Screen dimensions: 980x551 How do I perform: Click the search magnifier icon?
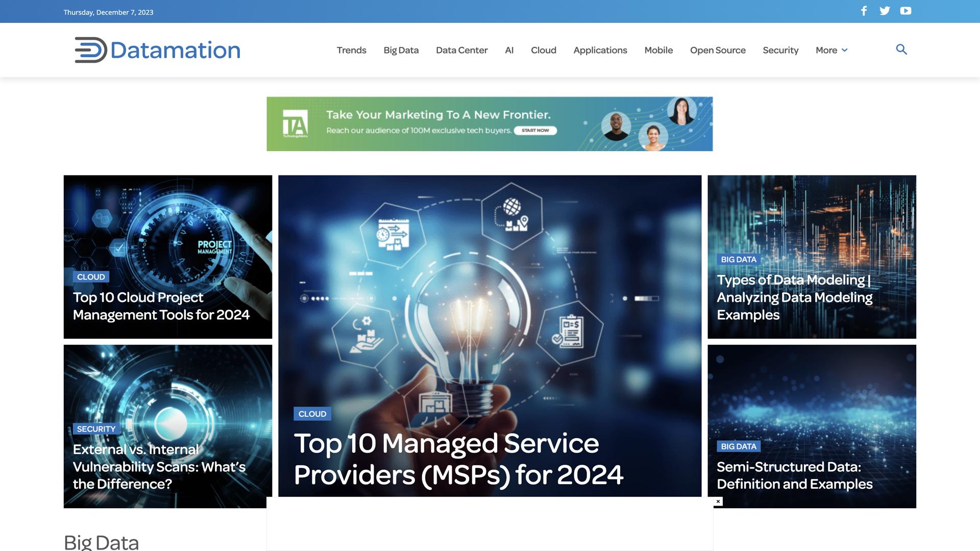pos(901,49)
